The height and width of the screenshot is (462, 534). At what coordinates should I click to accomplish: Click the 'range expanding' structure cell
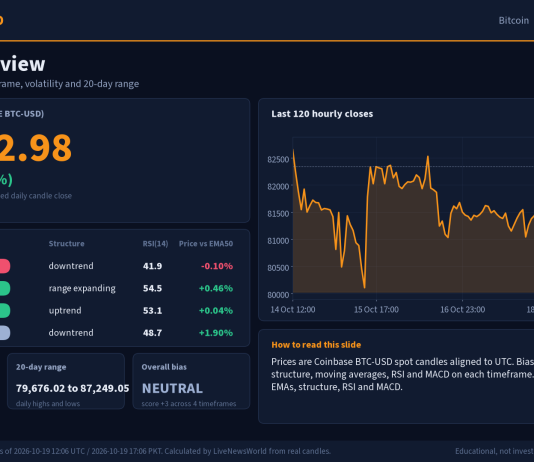82,288
